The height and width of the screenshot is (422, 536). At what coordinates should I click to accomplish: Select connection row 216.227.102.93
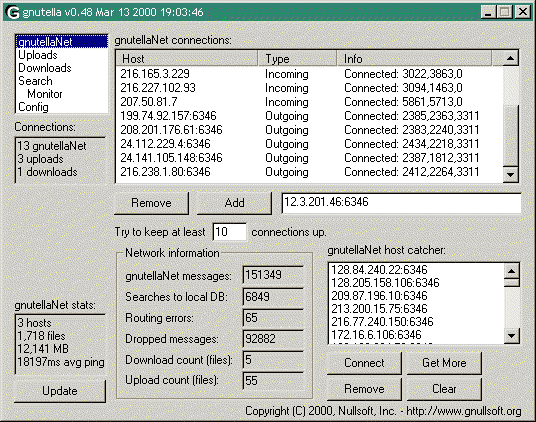pos(309,88)
